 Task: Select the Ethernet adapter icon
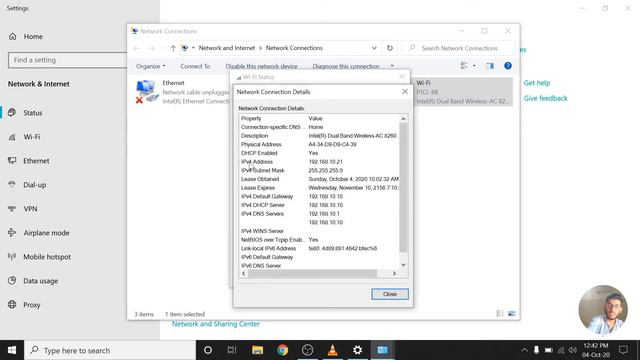pyautogui.click(x=146, y=91)
